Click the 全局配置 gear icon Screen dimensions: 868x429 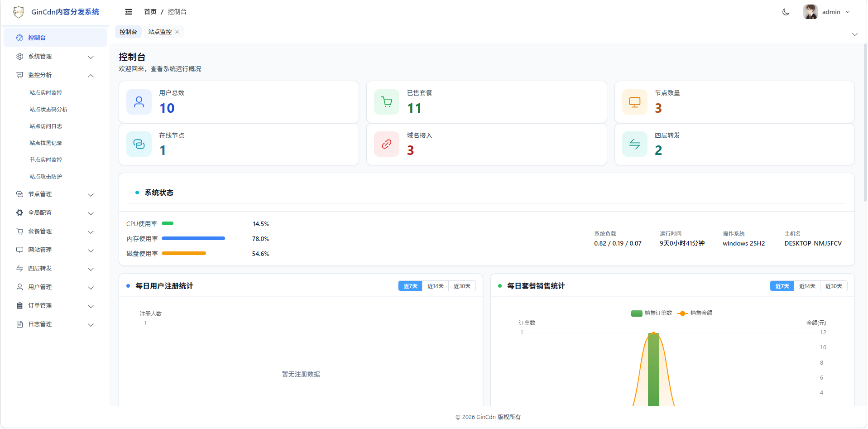[x=19, y=213]
